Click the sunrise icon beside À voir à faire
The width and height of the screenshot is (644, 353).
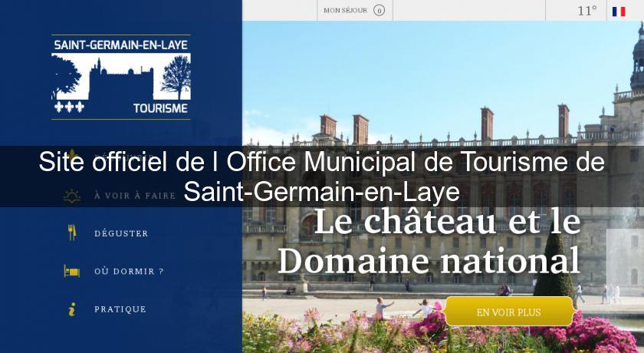(72, 196)
